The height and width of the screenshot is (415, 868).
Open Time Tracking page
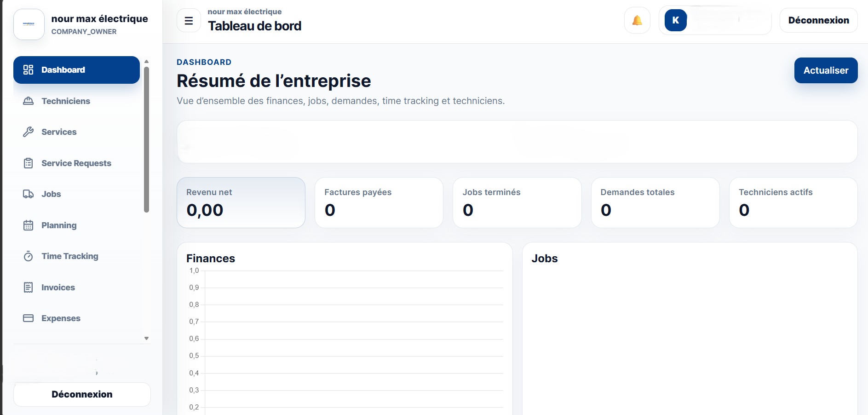click(76, 256)
